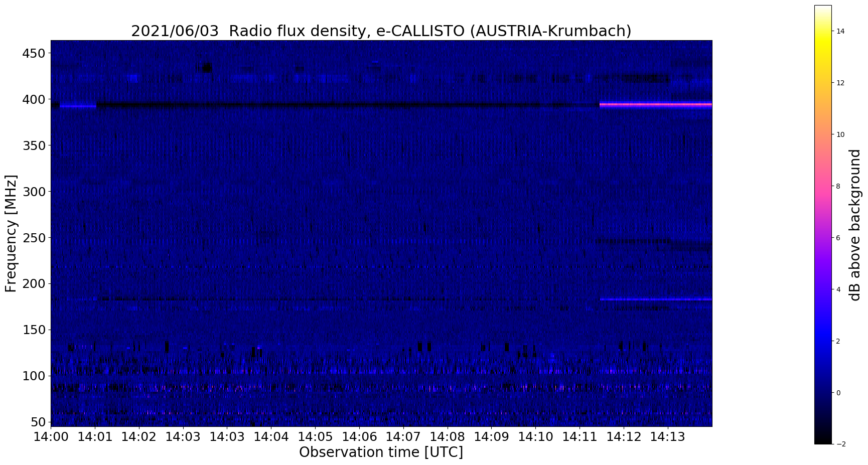Click the blue horizontal line near 183 MHz
The width and height of the screenshot is (868, 465).
[656, 299]
